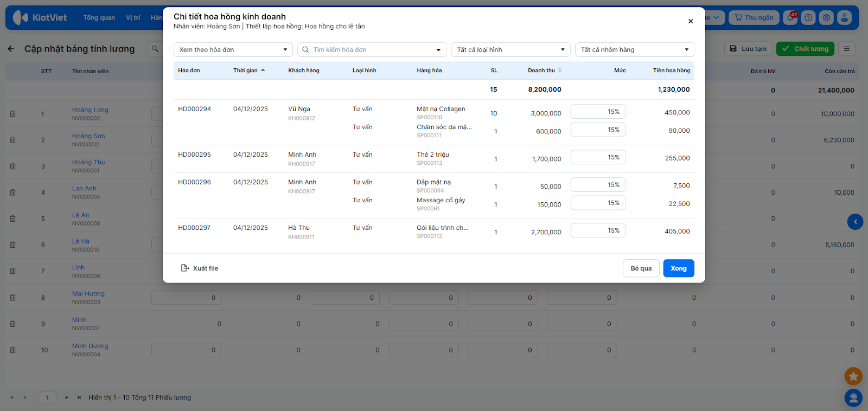Click the Bỏ qua button
The height and width of the screenshot is (411, 868).
(x=641, y=268)
